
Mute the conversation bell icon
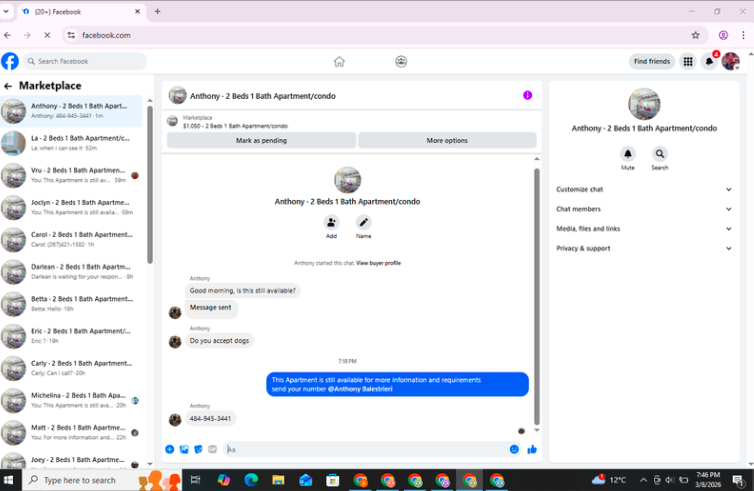[x=628, y=154]
